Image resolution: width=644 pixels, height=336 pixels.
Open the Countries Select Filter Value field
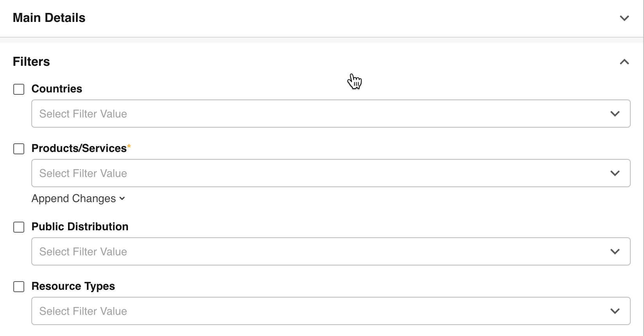(x=313, y=114)
